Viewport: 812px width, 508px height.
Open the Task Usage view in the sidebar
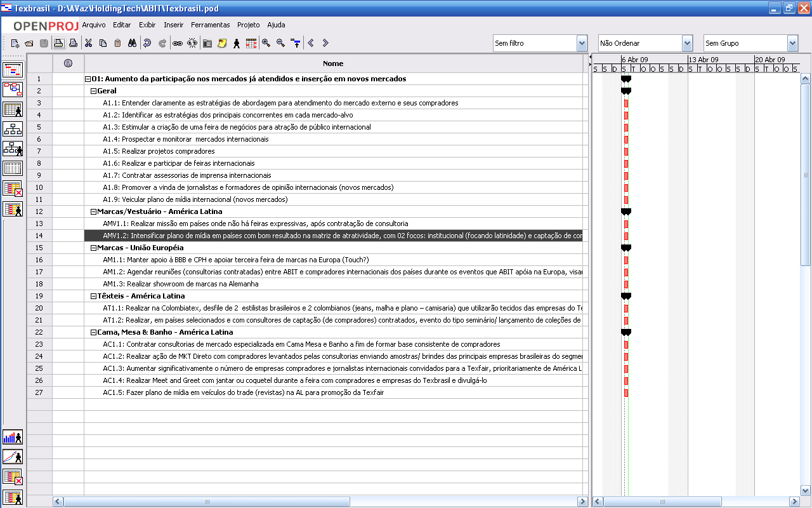[x=13, y=189]
